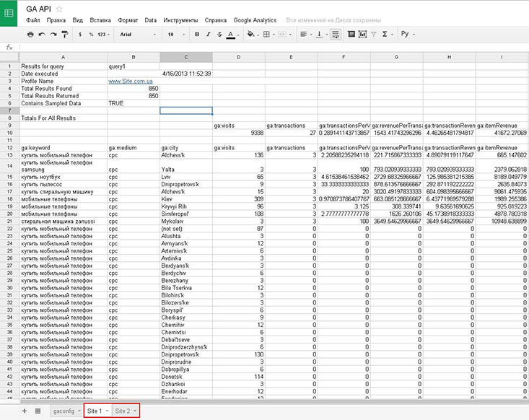529x420 pixels.
Task: Select the paint format tool
Action: coord(65,35)
